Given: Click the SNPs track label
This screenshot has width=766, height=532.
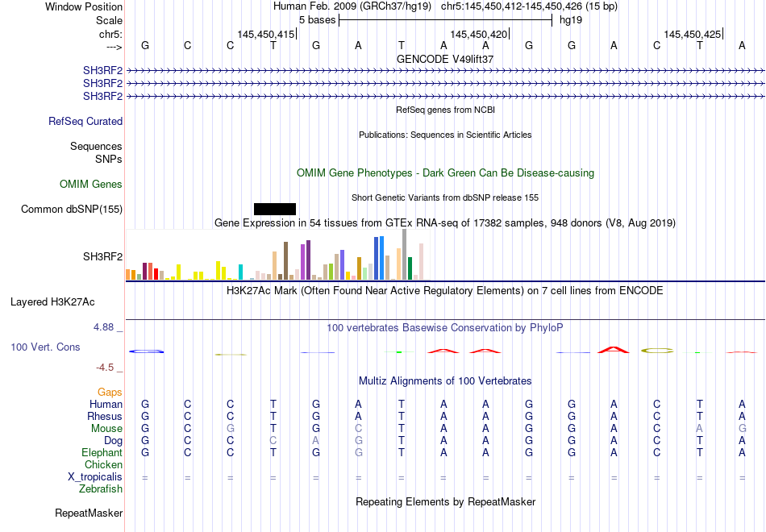Looking at the screenshot, I should pyautogui.click(x=109, y=159).
